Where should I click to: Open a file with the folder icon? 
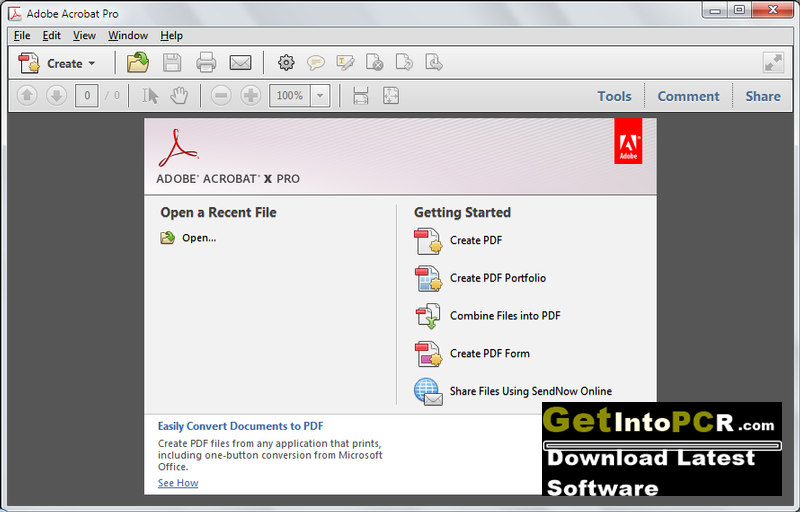pos(138,63)
